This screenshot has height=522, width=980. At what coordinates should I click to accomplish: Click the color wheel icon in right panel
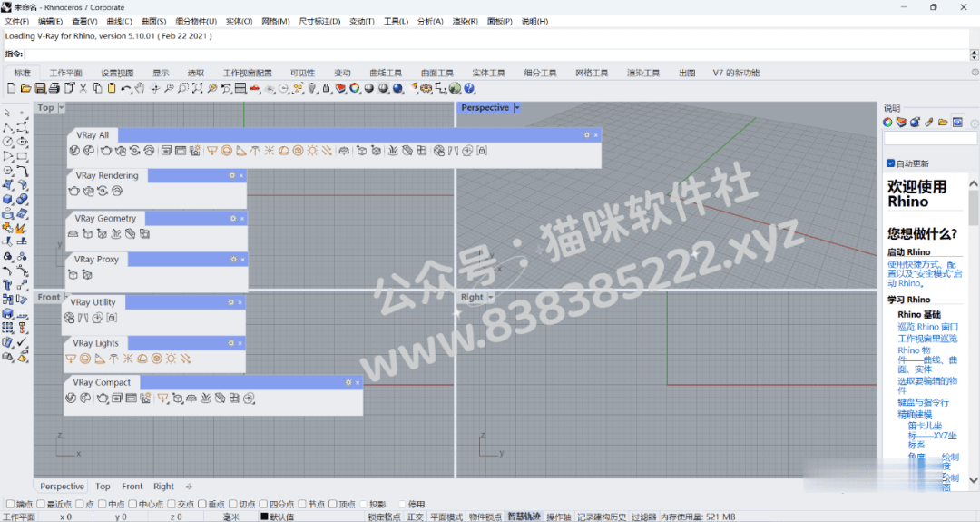click(887, 123)
